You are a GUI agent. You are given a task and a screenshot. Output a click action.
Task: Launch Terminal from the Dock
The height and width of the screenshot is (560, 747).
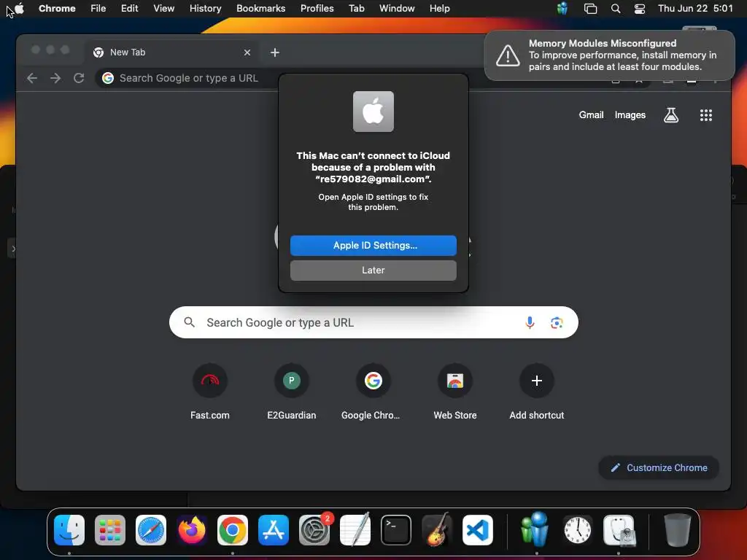click(396, 530)
